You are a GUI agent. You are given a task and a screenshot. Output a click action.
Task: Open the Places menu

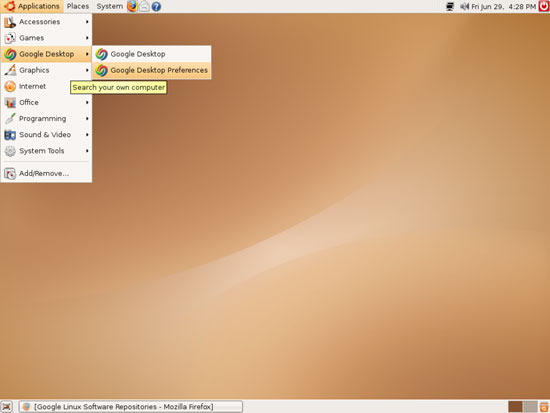(x=78, y=6)
